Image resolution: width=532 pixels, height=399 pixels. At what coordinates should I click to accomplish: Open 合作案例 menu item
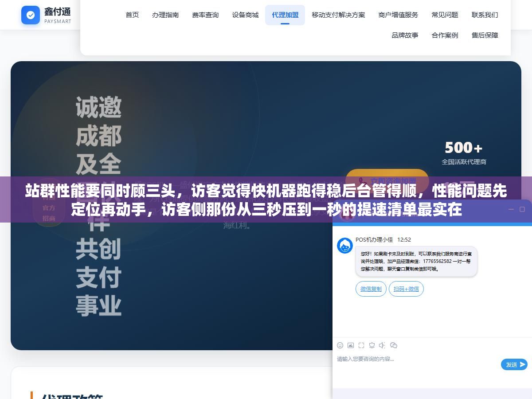click(445, 35)
